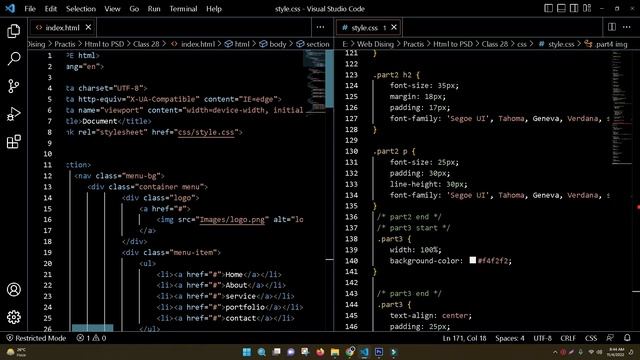Viewport: 640px width, 360px height.
Task: Show hidden system tray icons
Action: point(555,352)
